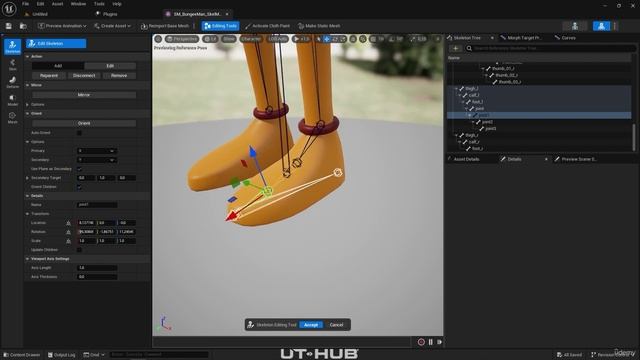This screenshot has width=640, height=360.
Task: Pause the preview with the pause icon
Action: click(431, 342)
